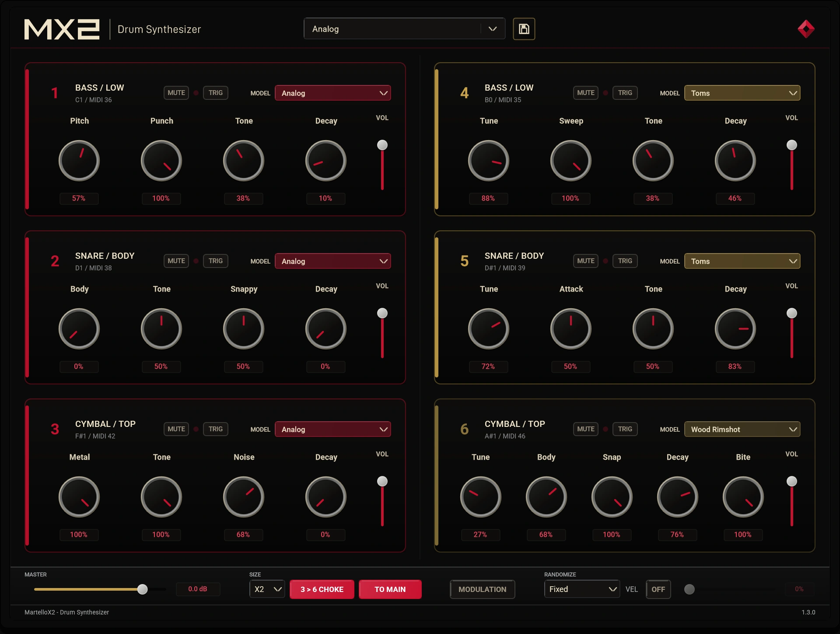
Task: Click the Snappy knob in drum 2
Action: point(244,329)
